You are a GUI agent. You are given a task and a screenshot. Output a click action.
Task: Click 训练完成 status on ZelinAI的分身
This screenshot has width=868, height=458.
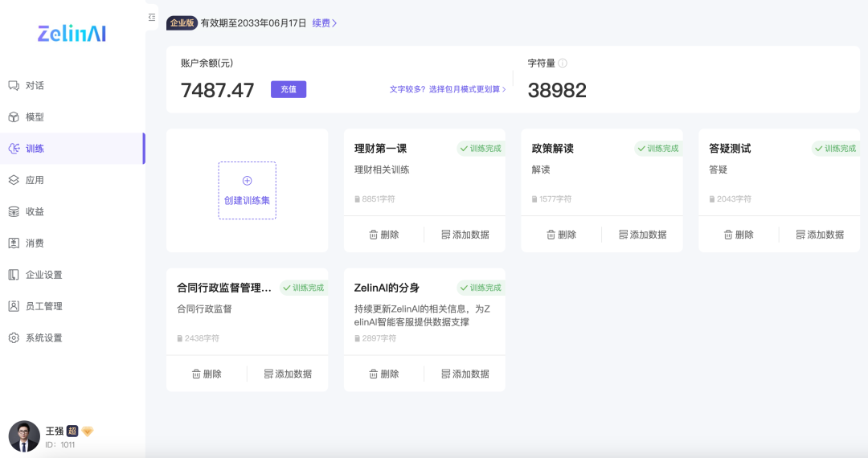[481, 288]
